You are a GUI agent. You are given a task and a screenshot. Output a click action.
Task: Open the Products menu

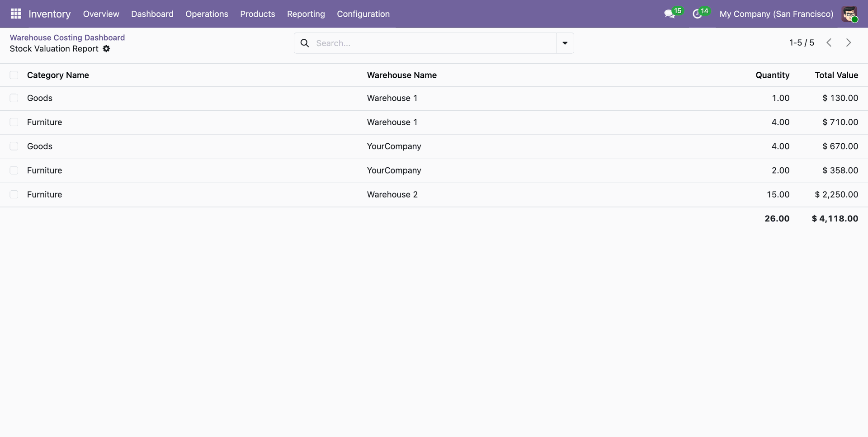point(257,14)
